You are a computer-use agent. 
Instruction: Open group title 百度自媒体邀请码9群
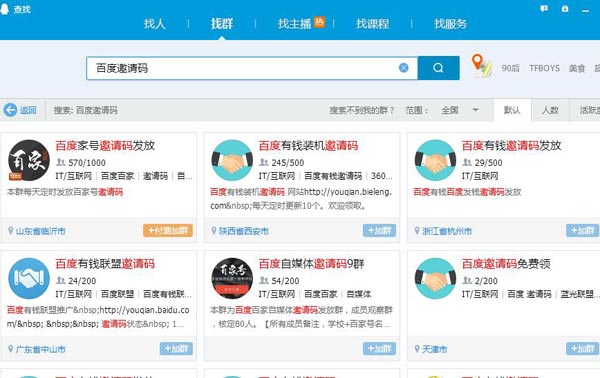(311, 264)
